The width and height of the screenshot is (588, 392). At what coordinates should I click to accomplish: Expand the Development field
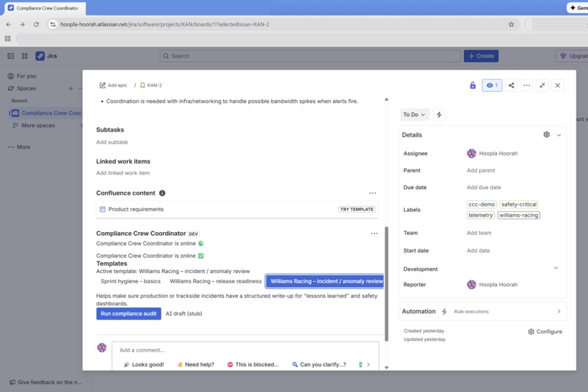[556, 268]
